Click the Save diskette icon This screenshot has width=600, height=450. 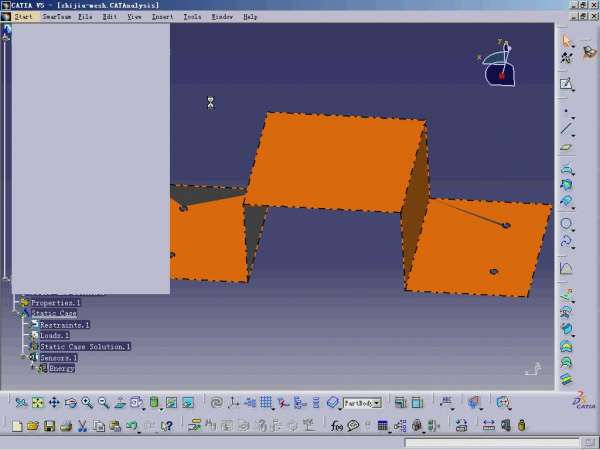pyautogui.click(x=48, y=426)
